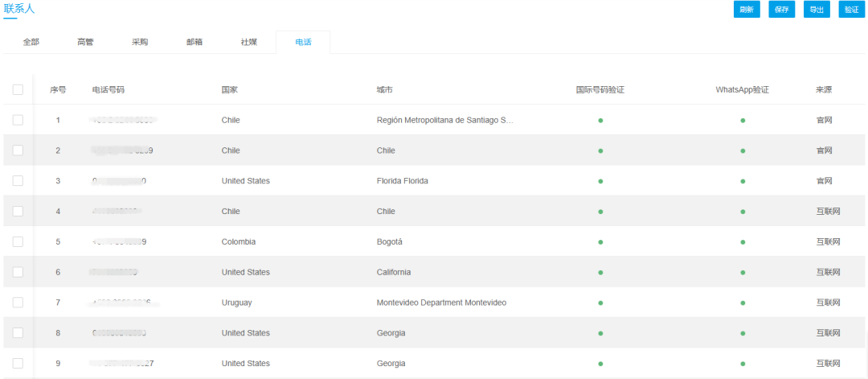Click the 验证 verify button

coord(852,10)
